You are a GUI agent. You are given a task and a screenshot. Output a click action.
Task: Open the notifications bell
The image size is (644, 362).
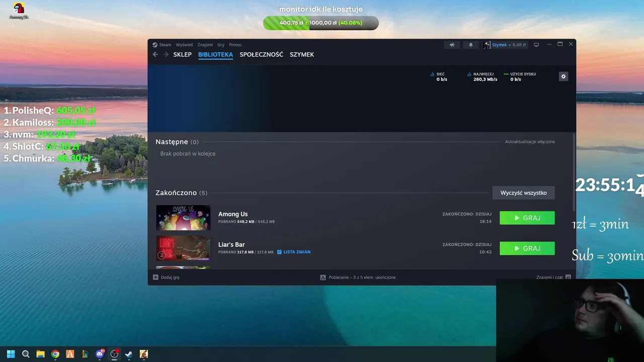tap(471, 45)
